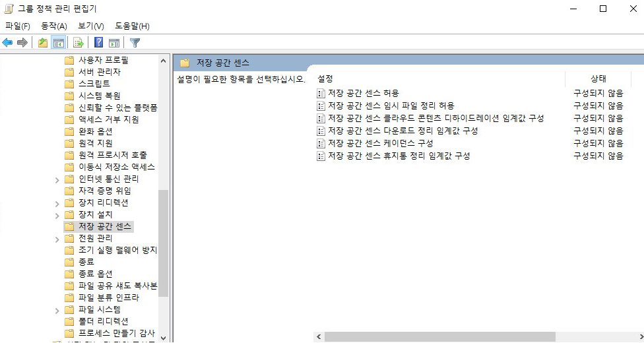Click the folder icon next to 완화 옵션
The height and width of the screenshot is (343, 644).
69,131
